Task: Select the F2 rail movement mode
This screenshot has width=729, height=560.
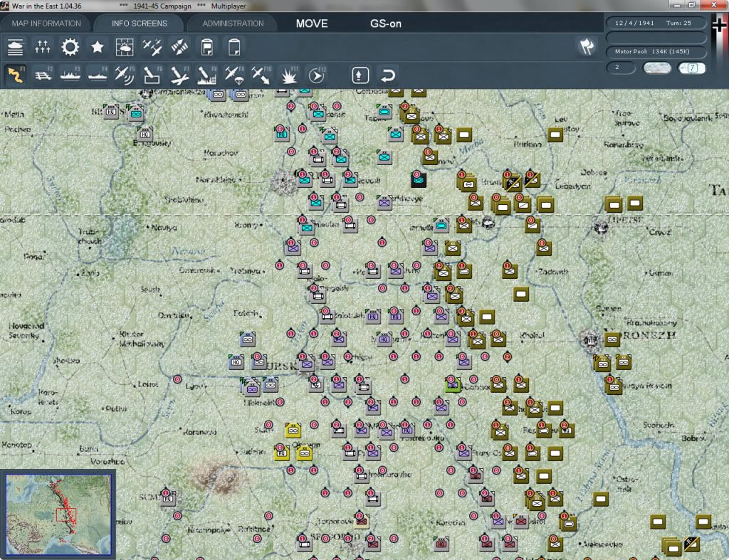Action: click(x=43, y=75)
